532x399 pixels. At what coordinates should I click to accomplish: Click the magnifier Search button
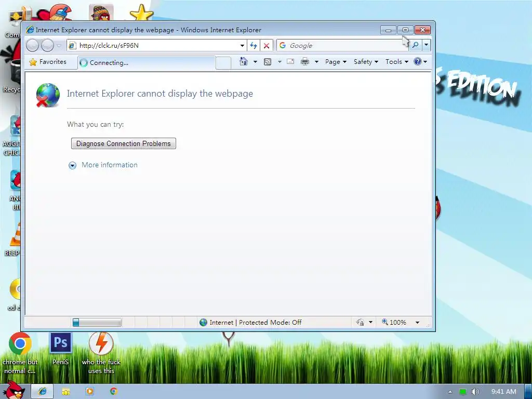click(415, 45)
